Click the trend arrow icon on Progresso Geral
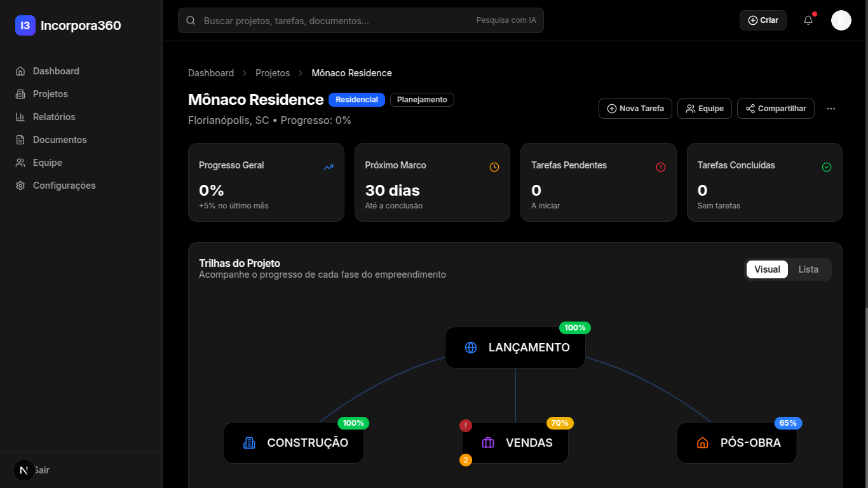This screenshot has width=868, height=488. [329, 167]
